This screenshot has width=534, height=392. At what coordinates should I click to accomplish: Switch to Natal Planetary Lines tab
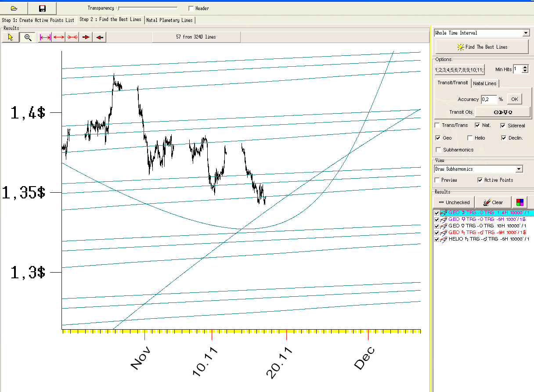tap(170, 20)
